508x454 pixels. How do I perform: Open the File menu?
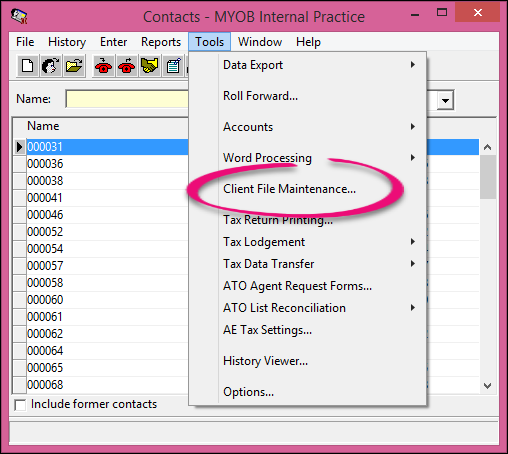25,42
